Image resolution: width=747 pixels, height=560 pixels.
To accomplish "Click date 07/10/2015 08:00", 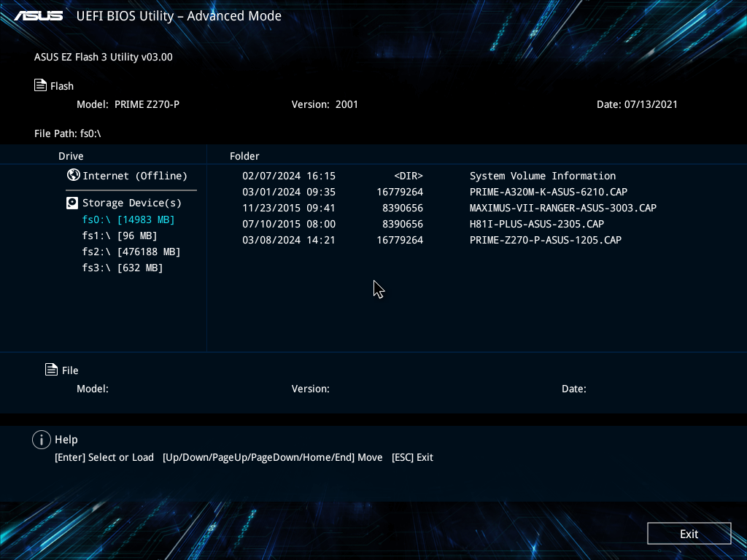I will point(289,224).
